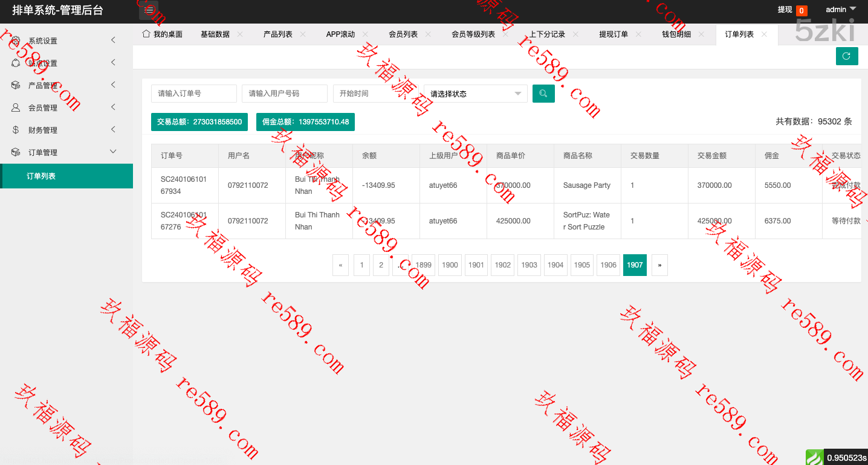Close the 产品列表 tab
Viewport: 868px width, 465px height.
[303, 34]
